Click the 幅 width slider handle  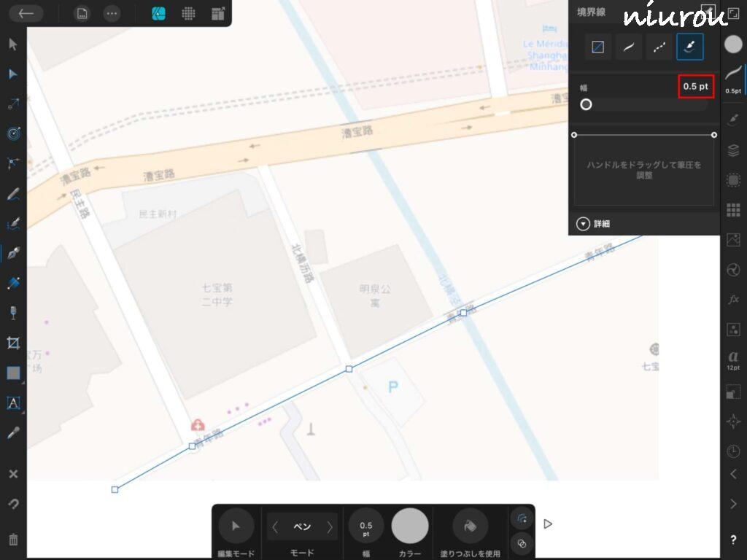point(586,104)
